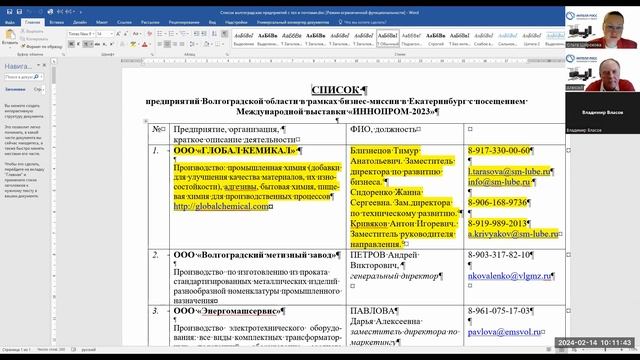The image size is (640, 360).
Task: Click the search magnifier in the Navigation pane
Action: click(x=36, y=77)
